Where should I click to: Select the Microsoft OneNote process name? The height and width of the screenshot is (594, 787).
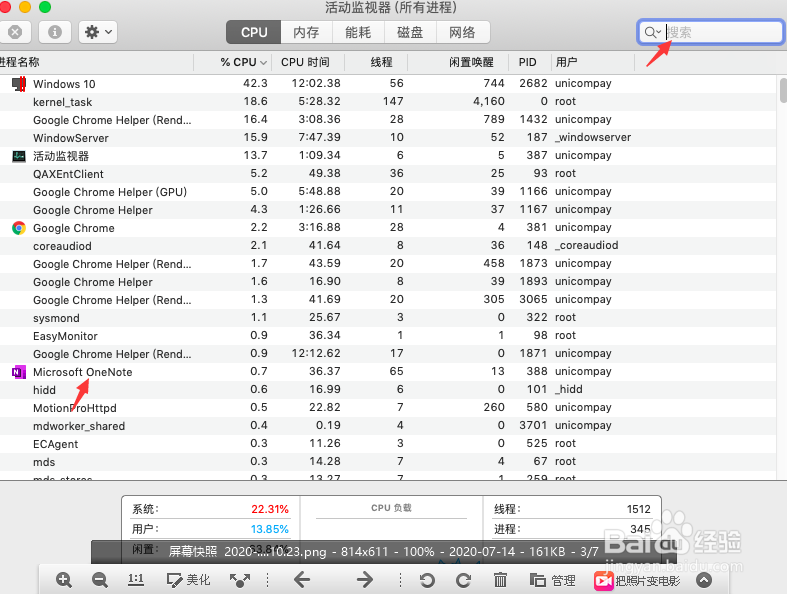click(x=83, y=372)
